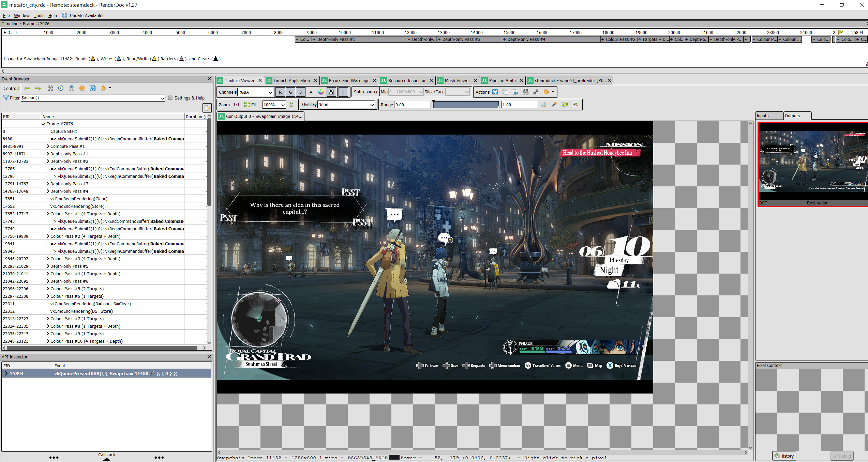Click the magnifier auto-fit range icon

544,105
